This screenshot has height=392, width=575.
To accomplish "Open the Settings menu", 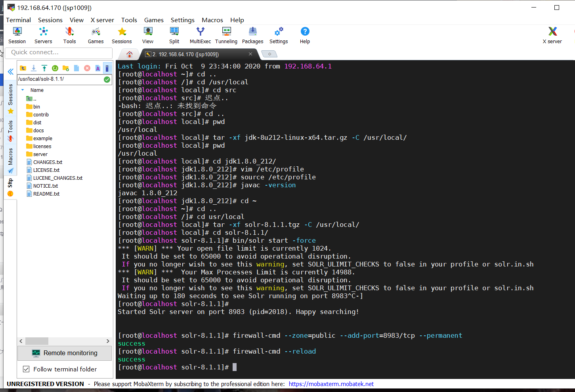I will tap(183, 20).
